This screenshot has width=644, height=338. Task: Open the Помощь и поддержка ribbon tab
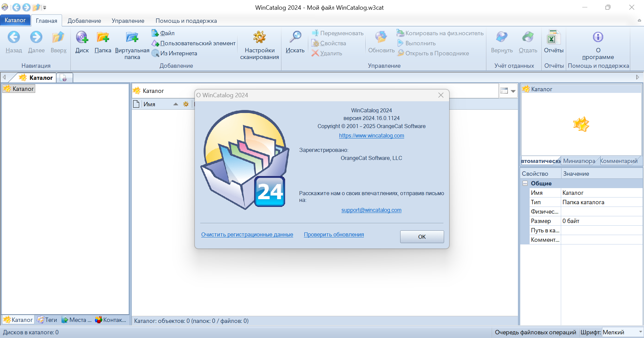tap(186, 21)
